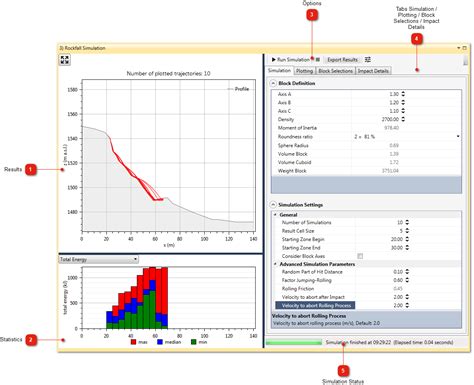The width and height of the screenshot is (474, 385).
Task: Select the Volume Block row label
Action: click(292, 154)
